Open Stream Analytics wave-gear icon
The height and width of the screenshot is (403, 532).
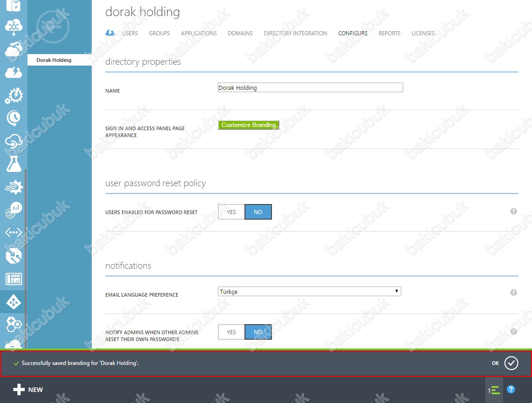pos(14,187)
